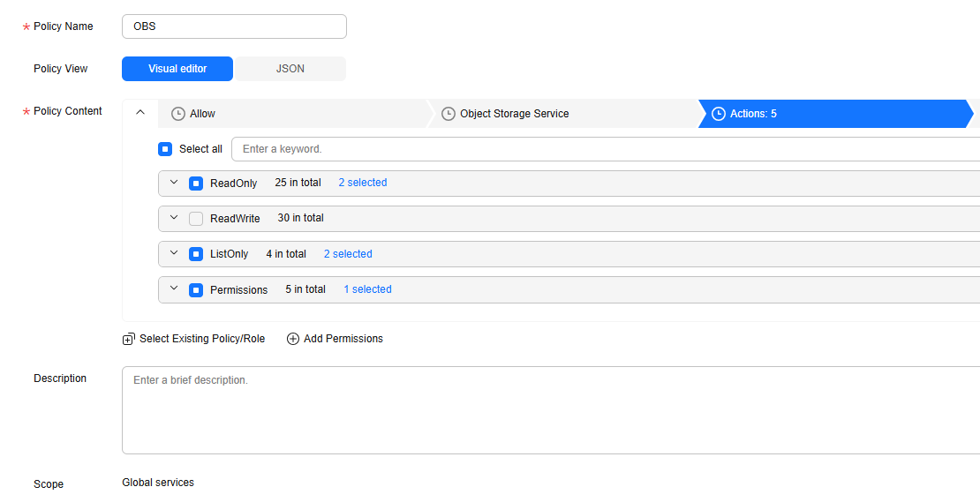Toggle the Select all checkbox
The height and width of the screenshot is (502, 980).
pyautogui.click(x=165, y=149)
